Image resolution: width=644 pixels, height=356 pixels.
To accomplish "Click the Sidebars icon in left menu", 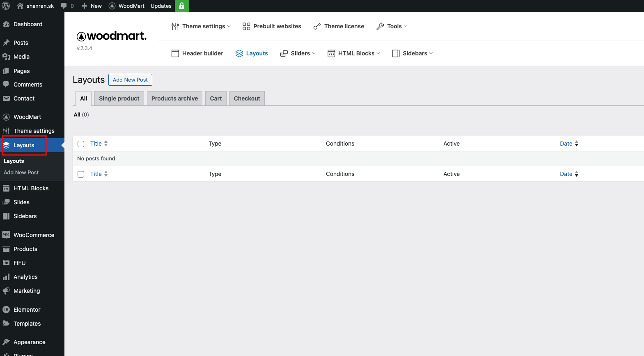I will (x=6, y=216).
